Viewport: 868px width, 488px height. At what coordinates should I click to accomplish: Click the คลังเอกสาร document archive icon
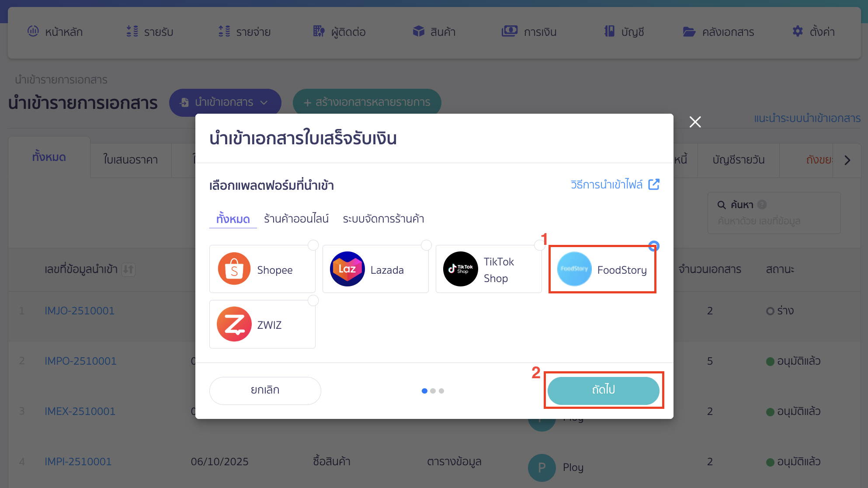click(x=689, y=31)
